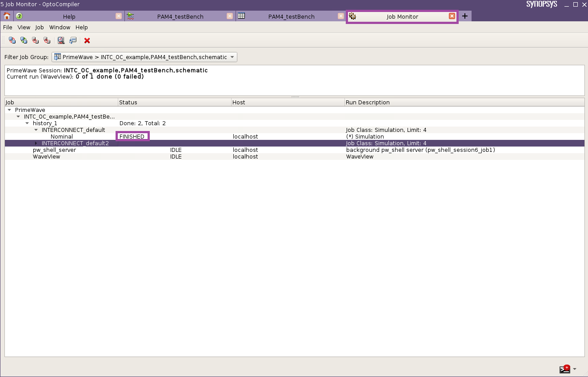Open the Filter Job Group dropdown
The width and height of the screenshot is (588, 377).
(144, 57)
